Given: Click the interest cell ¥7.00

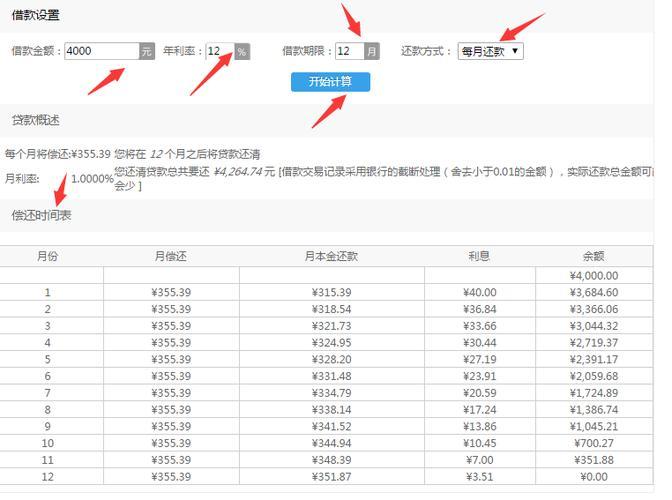Looking at the screenshot, I should [480, 460].
